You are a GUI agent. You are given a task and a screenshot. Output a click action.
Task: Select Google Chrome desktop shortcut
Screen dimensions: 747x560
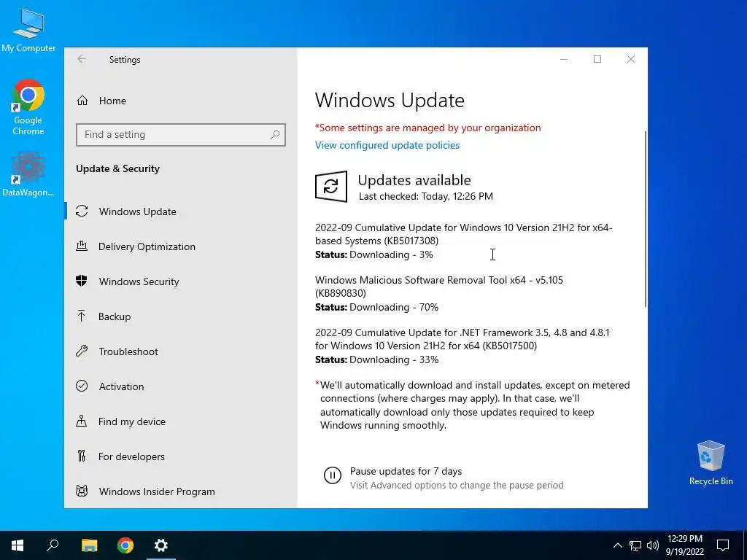28,108
